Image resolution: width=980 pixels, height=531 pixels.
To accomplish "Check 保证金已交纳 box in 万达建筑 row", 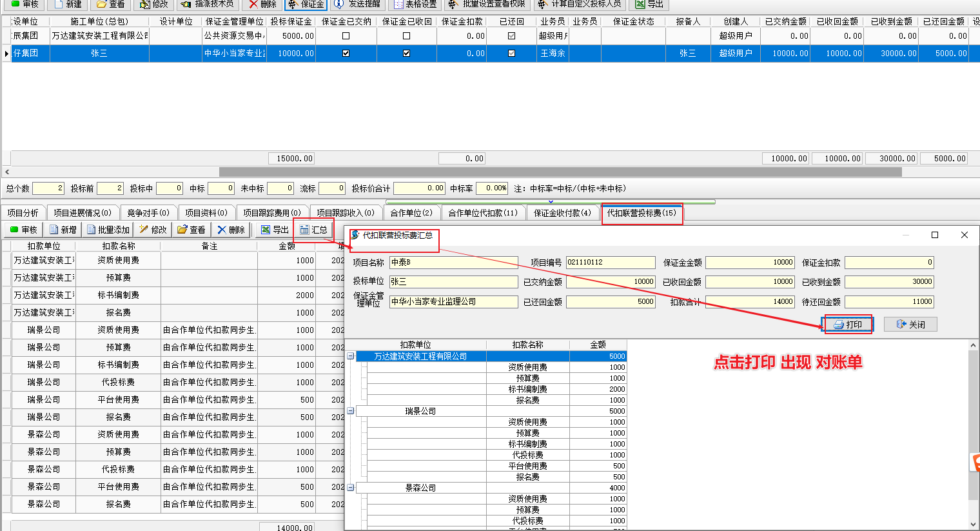I will 346,36.
